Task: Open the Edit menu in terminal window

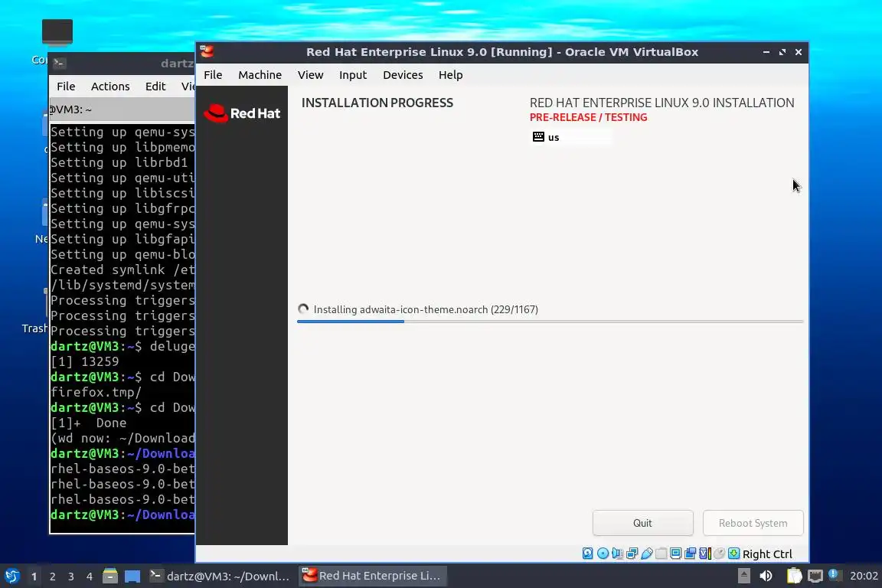Action: pyautogui.click(x=155, y=86)
